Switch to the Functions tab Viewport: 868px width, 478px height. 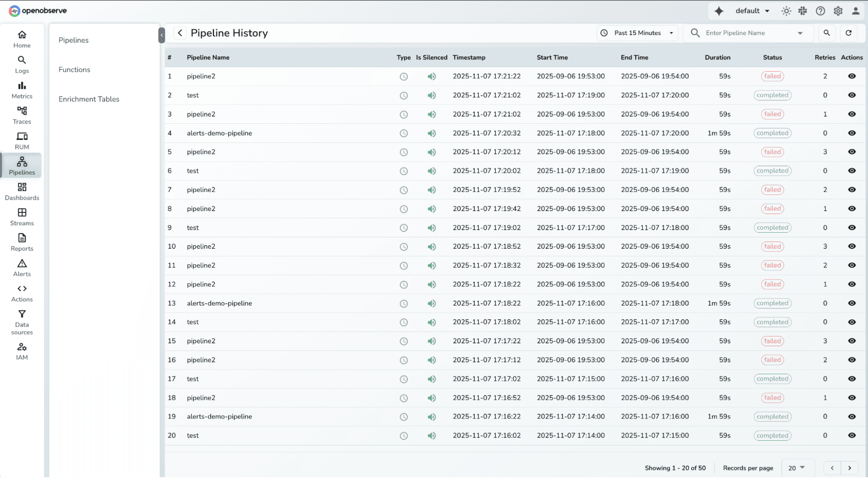click(74, 69)
